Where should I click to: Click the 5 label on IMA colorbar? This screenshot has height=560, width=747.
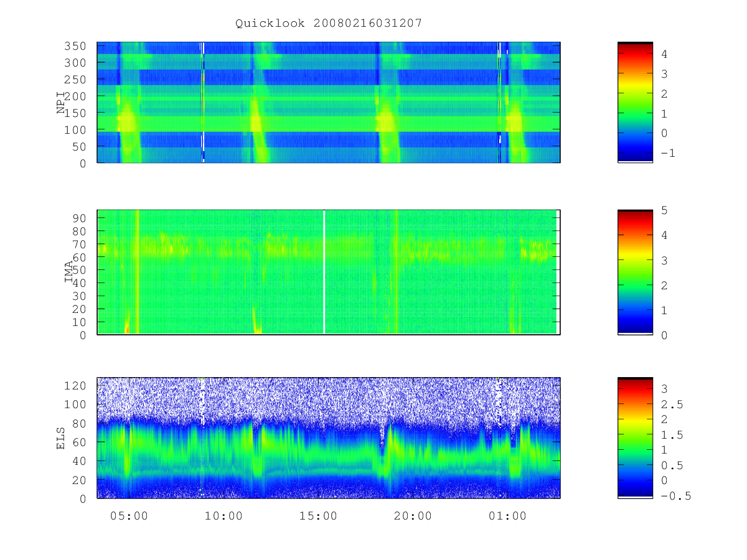click(x=664, y=210)
